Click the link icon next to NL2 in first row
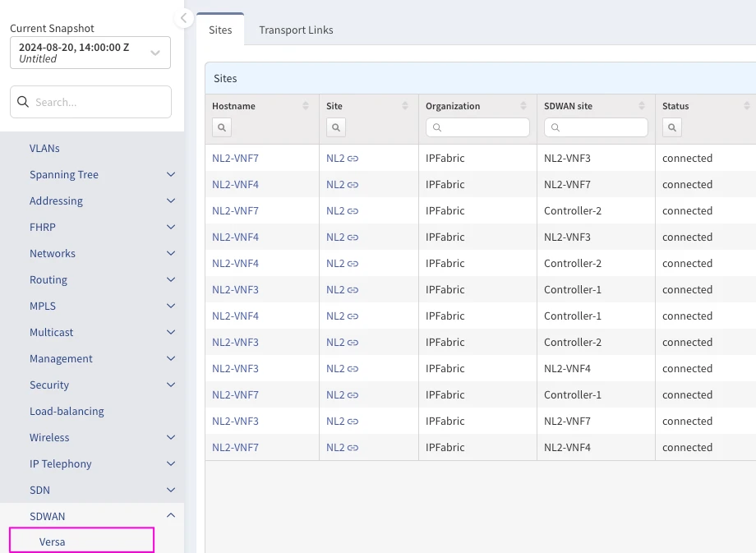The image size is (756, 553). tap(353, 159)
